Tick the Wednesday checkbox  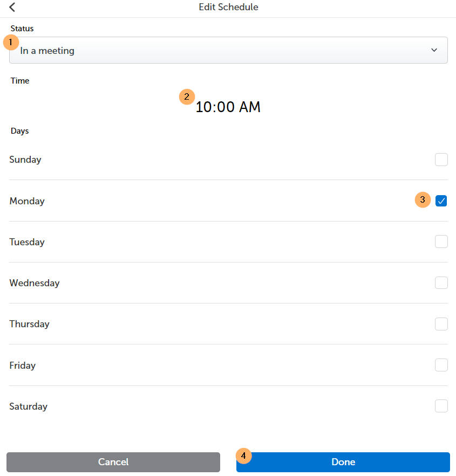[441, 282]
